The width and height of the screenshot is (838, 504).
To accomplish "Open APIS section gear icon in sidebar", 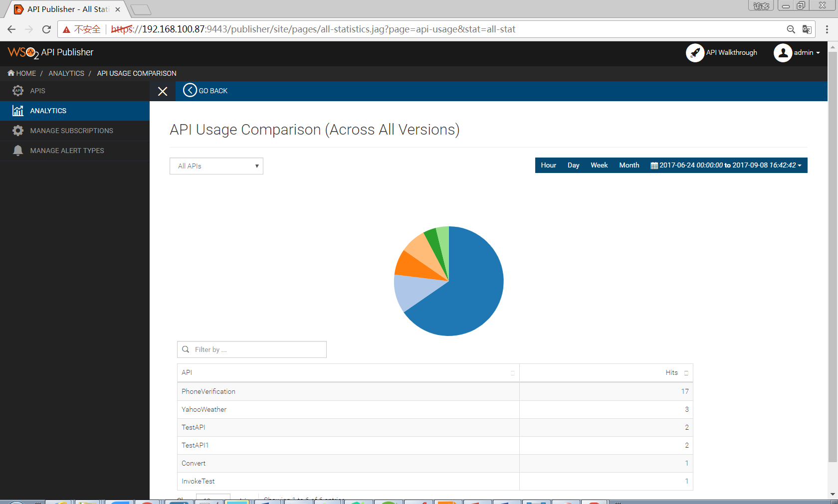I will click(18, 91).
